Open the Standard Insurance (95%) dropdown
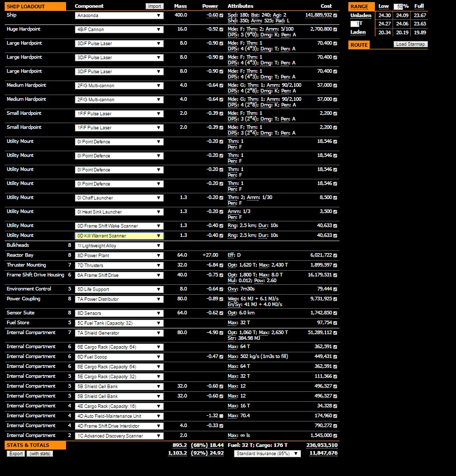The height and width of the screenshot is (476, 456). tap(267, 454)
